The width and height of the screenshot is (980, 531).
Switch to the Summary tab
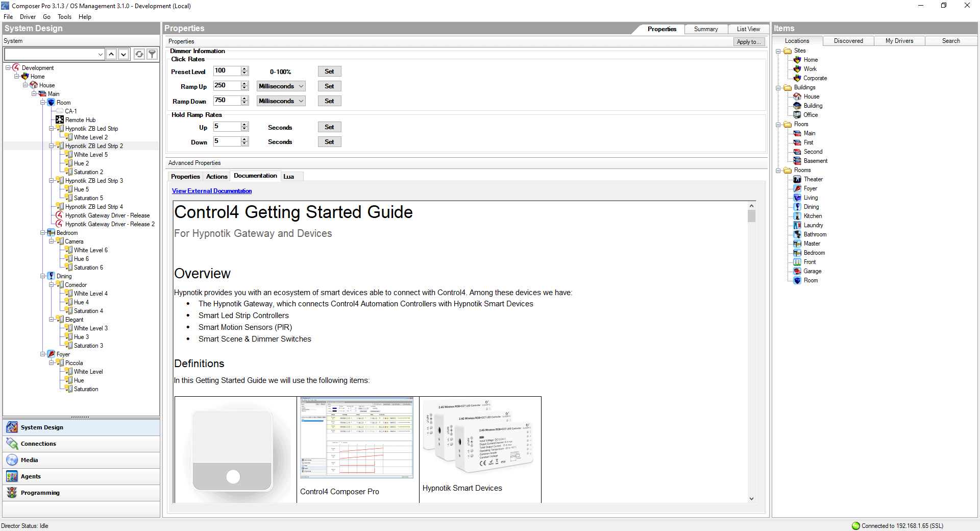point(706,29)
